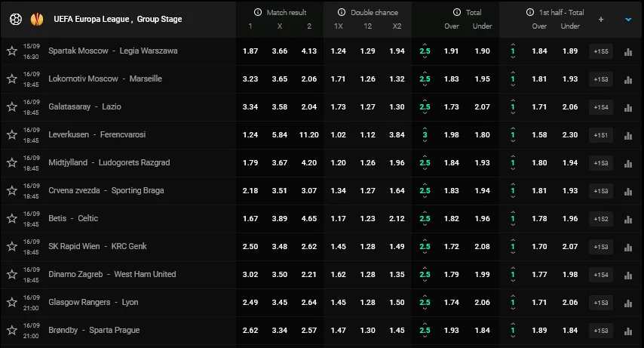Click the soccer ball sport icon
This screenshot has height=348, width=644.
[x=15, y=19]
